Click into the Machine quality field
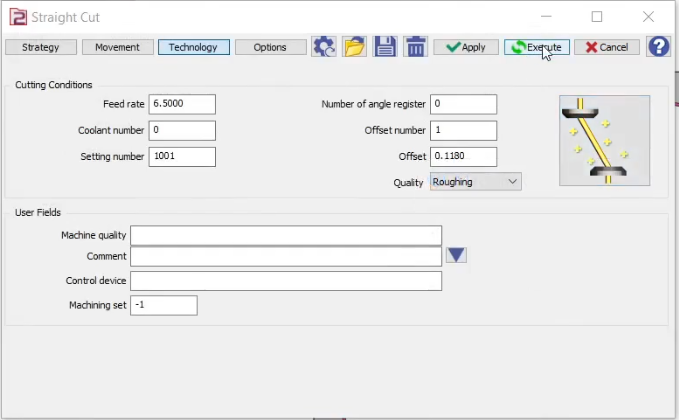 point(285,235)
